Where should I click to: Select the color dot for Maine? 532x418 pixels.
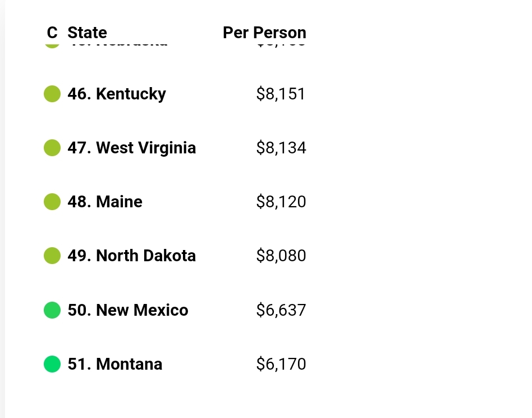(52, 202)
